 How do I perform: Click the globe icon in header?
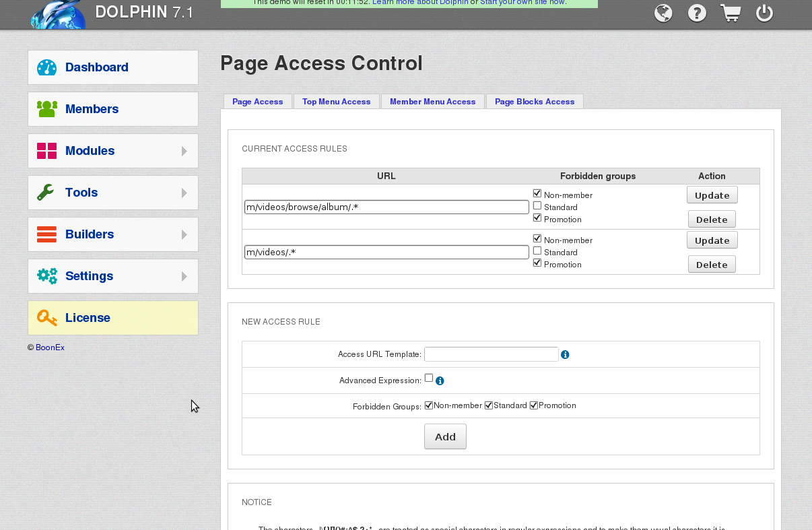[663, 13]
